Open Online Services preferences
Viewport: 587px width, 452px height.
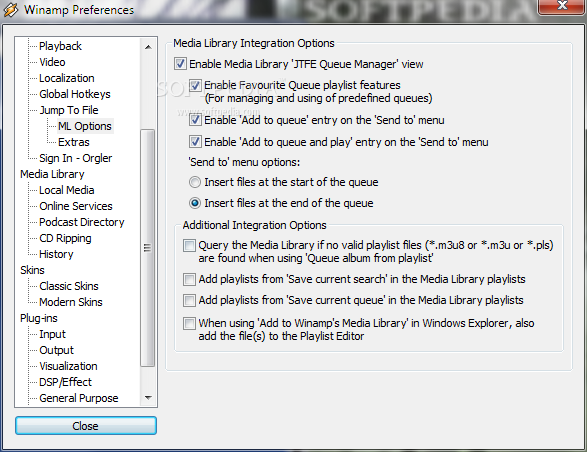(x=76, y=206)
